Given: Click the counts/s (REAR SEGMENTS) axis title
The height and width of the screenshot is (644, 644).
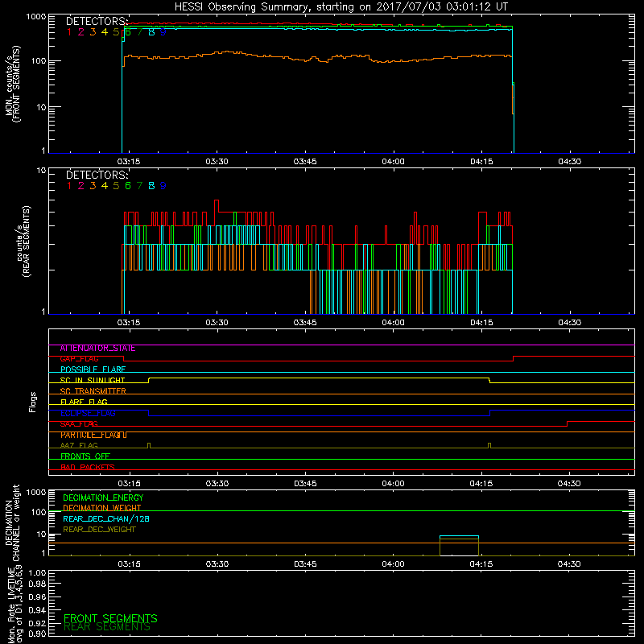Looking at the screenshot, I should pyautogui.click(x=23, y=242).
